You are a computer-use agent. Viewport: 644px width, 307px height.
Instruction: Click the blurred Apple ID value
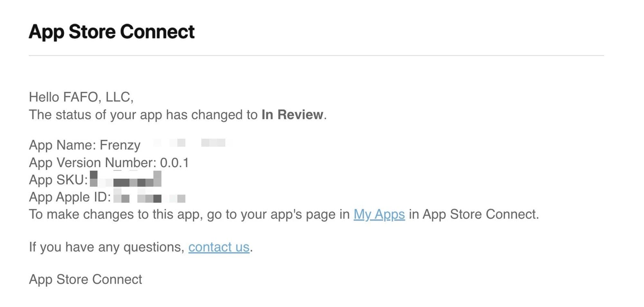[149, 197]
